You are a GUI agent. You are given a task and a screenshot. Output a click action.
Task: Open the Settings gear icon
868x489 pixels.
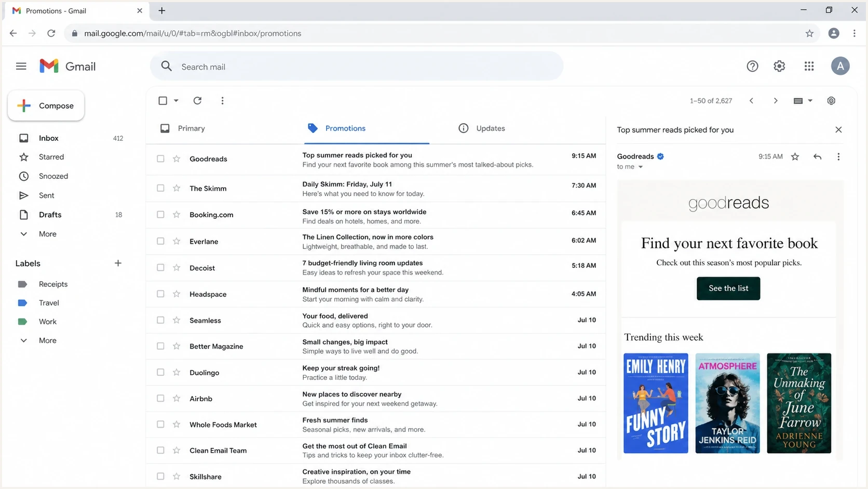pos(779,66)
